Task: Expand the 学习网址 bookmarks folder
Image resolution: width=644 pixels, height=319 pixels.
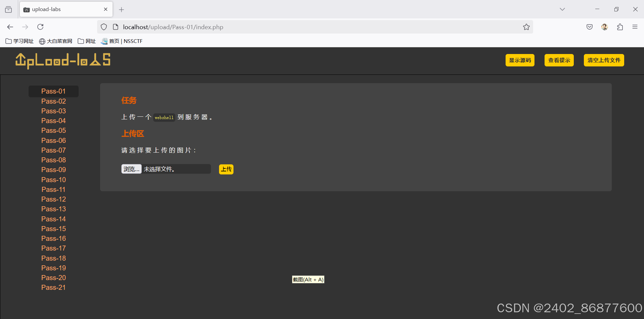Action: click(19, 41)
